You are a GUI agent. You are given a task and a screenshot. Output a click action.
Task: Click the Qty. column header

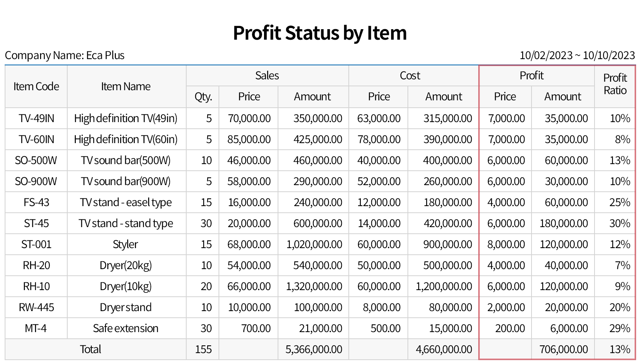pos(203,96)
